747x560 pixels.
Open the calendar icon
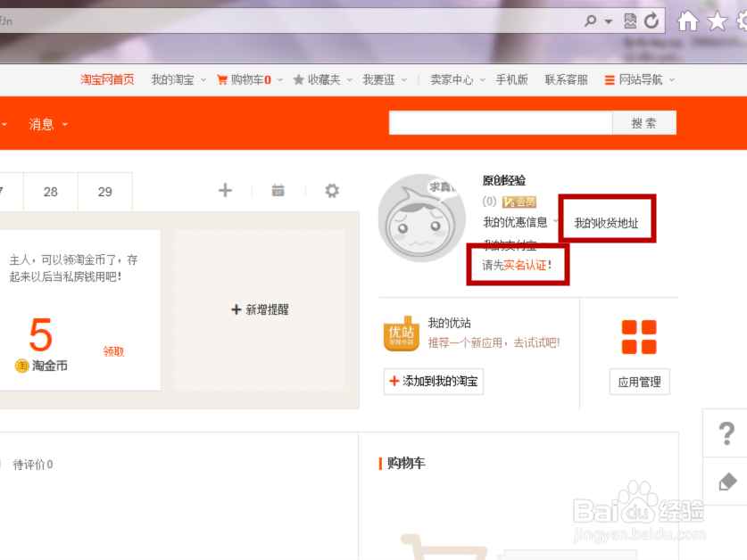[278, 191]
